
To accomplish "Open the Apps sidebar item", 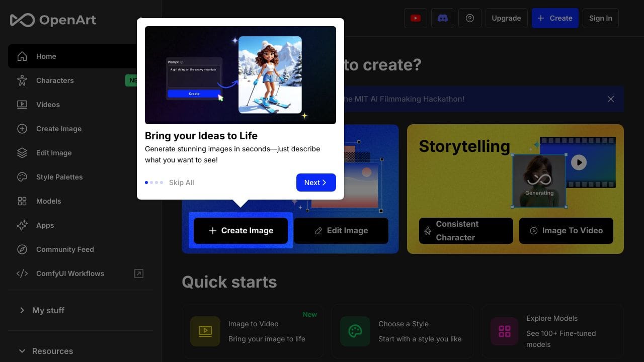I will tap(80, 225).
